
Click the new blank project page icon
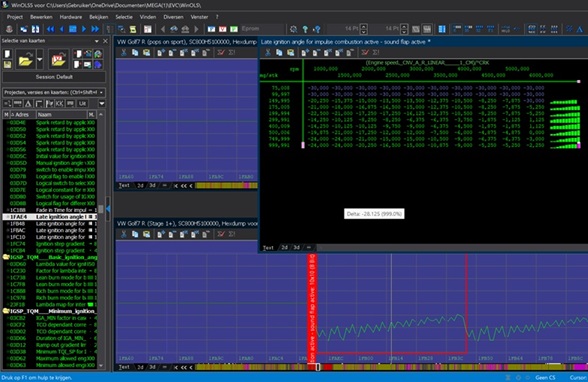(7, 54)
